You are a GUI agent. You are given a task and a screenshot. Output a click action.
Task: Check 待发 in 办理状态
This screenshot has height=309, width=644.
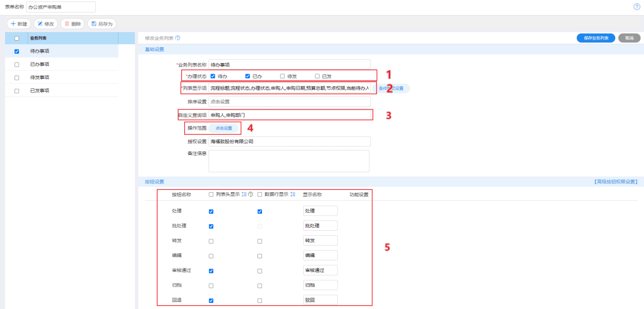(283, 76)
